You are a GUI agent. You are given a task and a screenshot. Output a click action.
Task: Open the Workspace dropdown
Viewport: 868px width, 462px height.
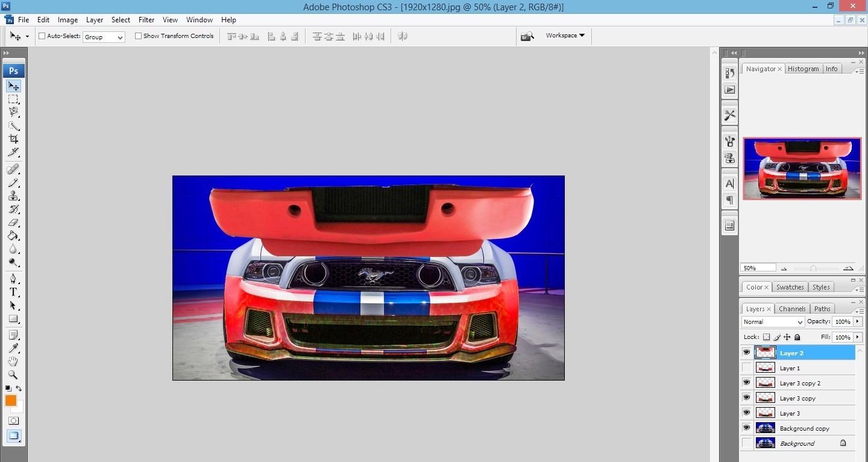[x=565, y=36]
